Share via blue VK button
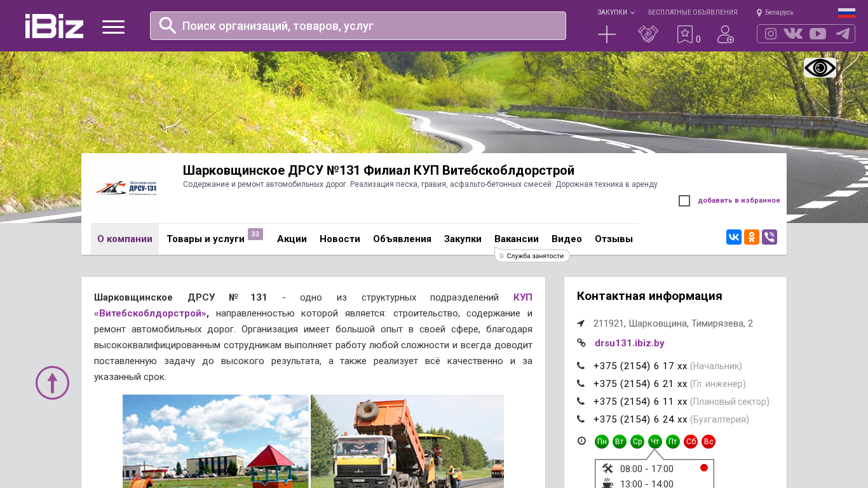 pos(734,237)
